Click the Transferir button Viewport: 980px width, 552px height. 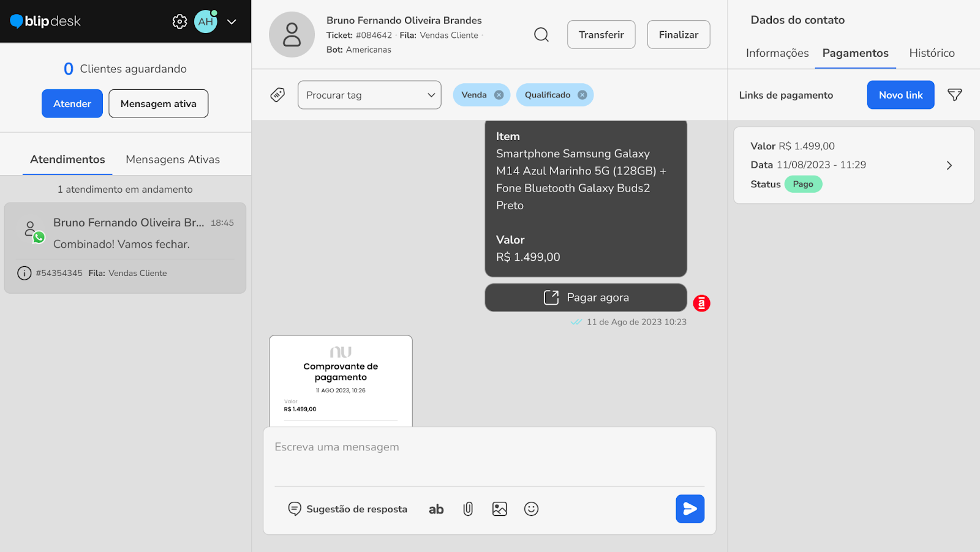[601, 34]
